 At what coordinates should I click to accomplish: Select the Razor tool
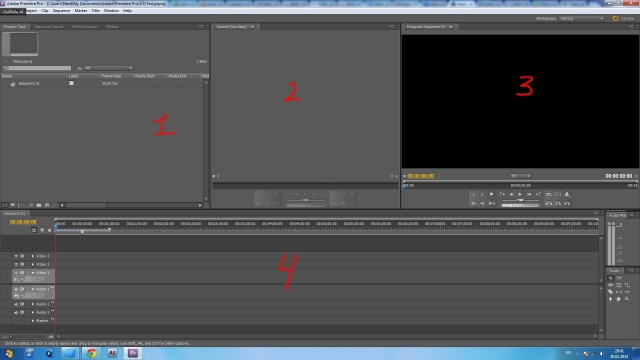click(611, 292)
